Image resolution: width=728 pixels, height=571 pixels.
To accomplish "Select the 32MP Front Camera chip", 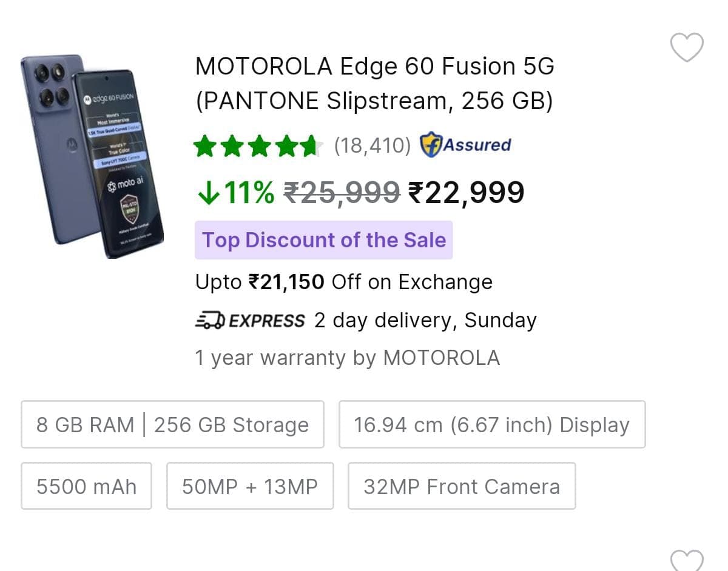I will pyautogui.click(x=461, y=486).
